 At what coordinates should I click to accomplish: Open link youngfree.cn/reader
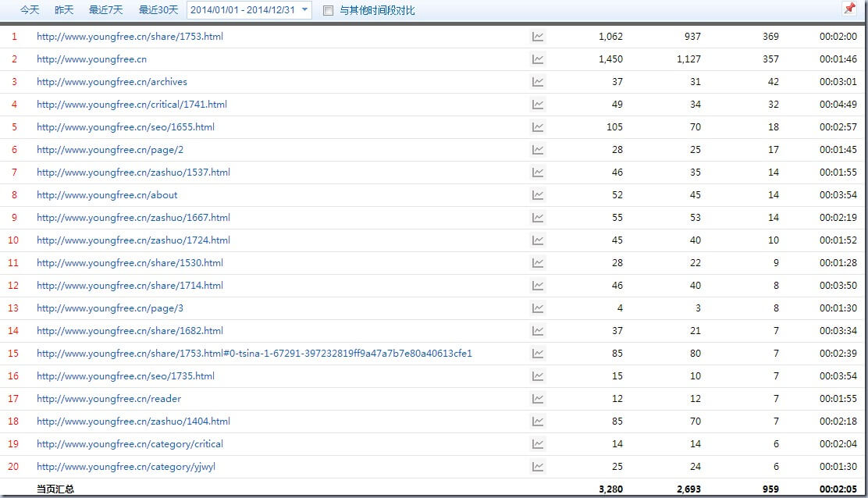tap(109, 400)
